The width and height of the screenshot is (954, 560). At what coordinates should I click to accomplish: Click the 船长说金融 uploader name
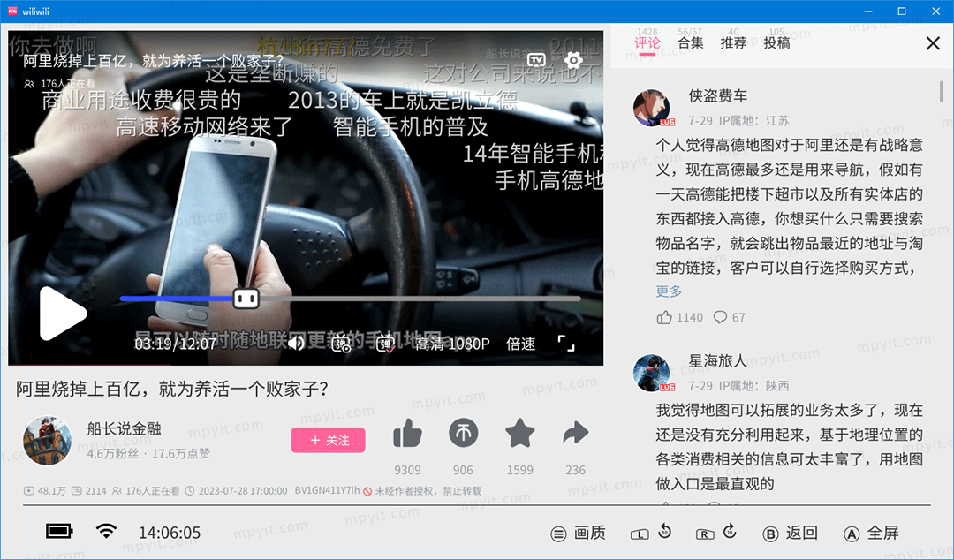tap(125, 428)
